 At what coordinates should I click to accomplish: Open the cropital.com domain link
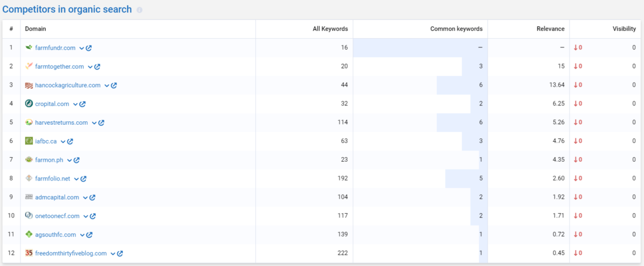(52, 104)
